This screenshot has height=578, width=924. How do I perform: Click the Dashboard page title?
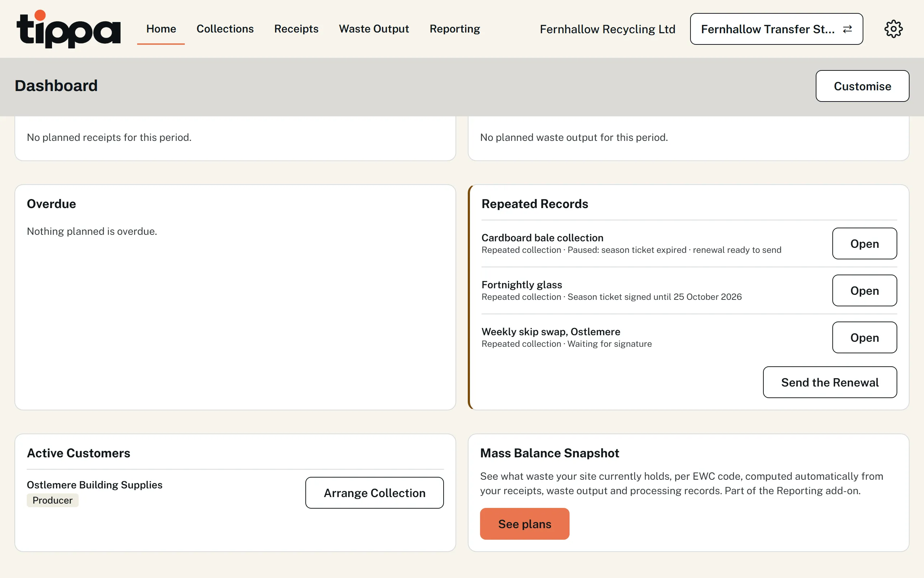(56, 86)
